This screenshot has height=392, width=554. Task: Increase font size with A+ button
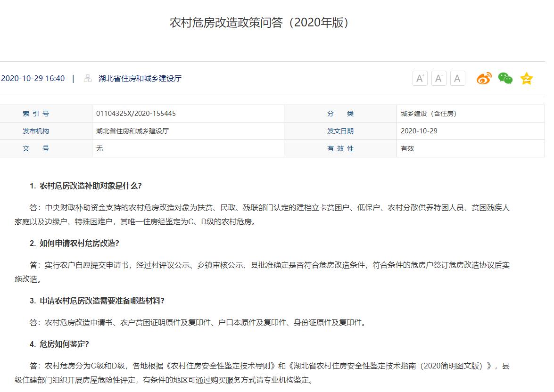420,78
